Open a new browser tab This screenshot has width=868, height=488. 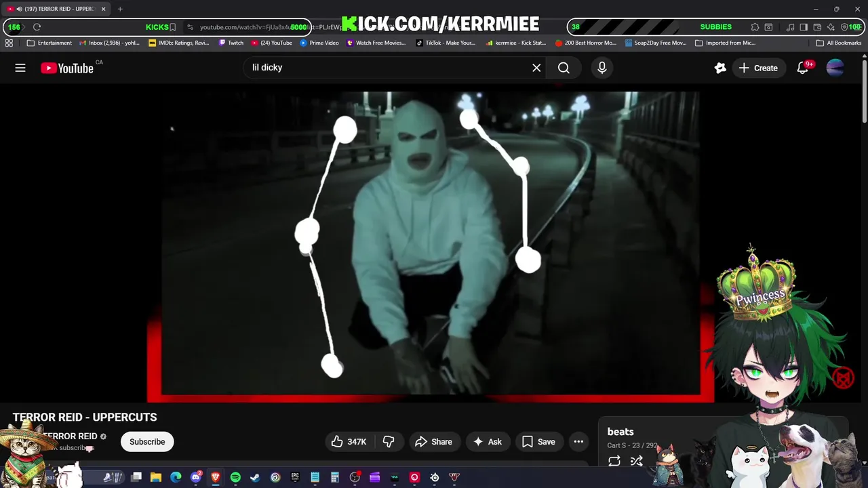[x=120, y=9]
